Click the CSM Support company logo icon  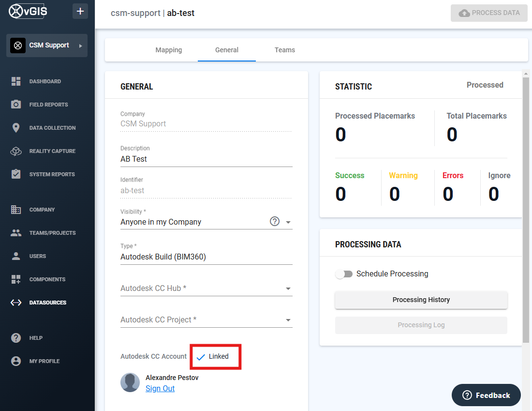pos(18,45)
